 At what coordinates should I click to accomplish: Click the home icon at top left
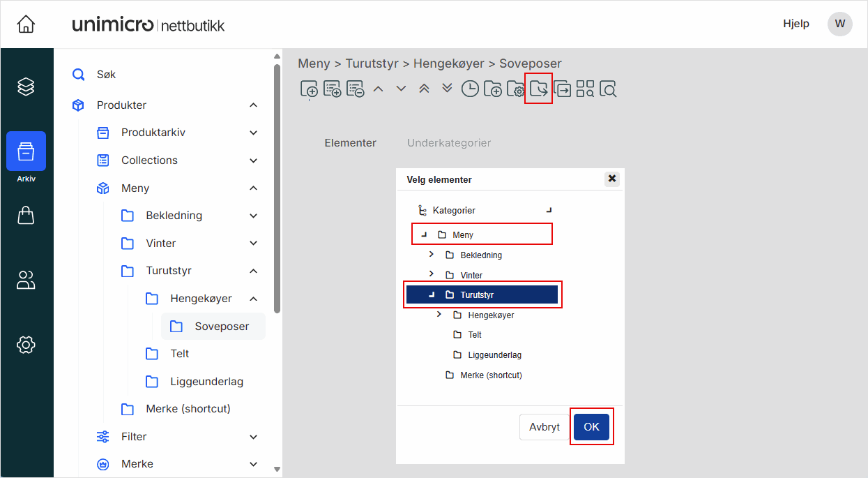click(x=26, y=24)
